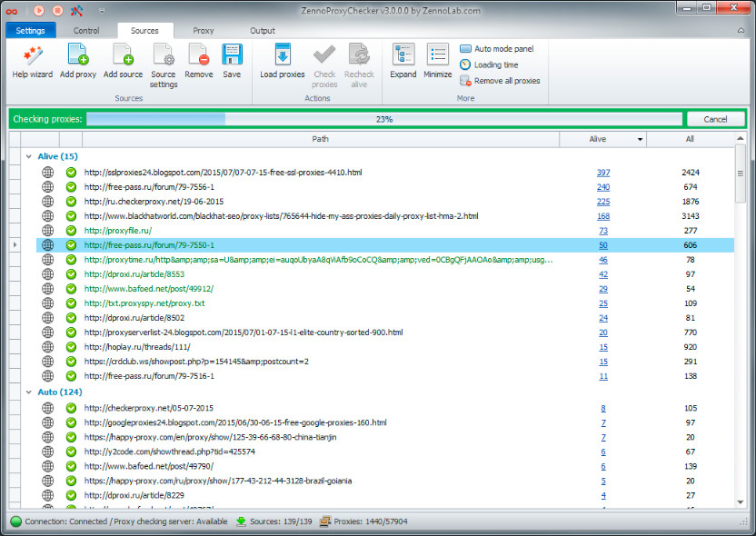Image resolution: width=756 pixels, height=536 pixels.
Task: Open Auto mode panel
Action: point(497,49)
